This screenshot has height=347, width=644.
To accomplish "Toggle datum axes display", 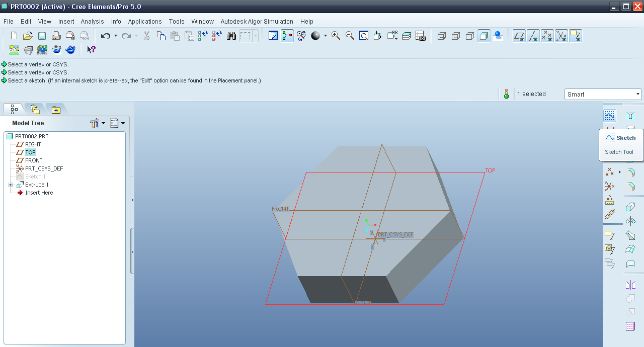I will pyautogui.click(x=533, y=36).
